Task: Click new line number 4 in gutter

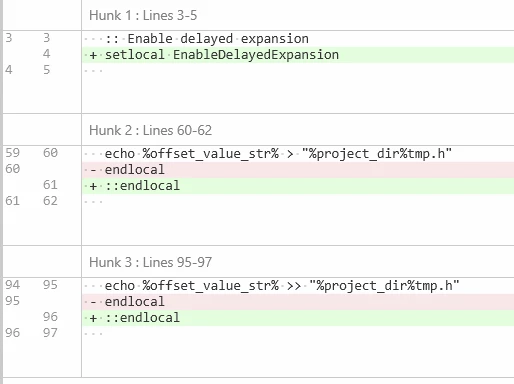Action: pyautogui.click(x=47, y=54)
